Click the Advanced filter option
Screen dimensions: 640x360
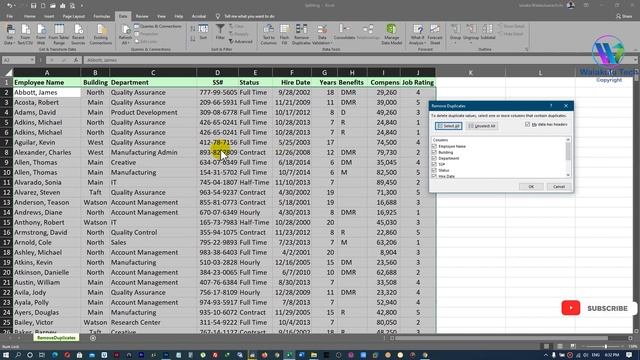click(x=241, y=42)
